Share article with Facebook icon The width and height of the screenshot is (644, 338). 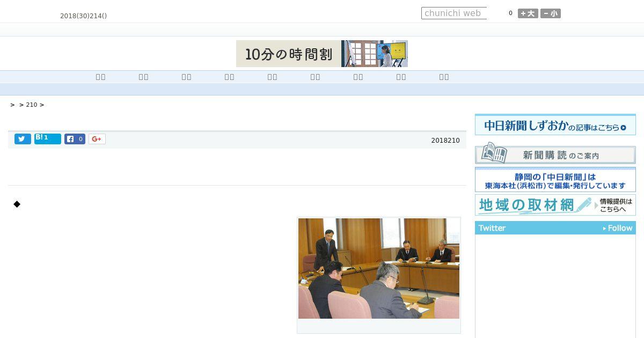[x=75, y=139]
